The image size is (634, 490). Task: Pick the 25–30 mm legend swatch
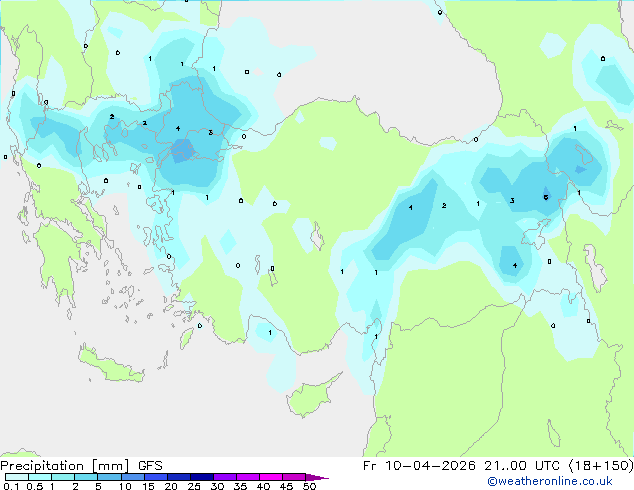(202, 477)
